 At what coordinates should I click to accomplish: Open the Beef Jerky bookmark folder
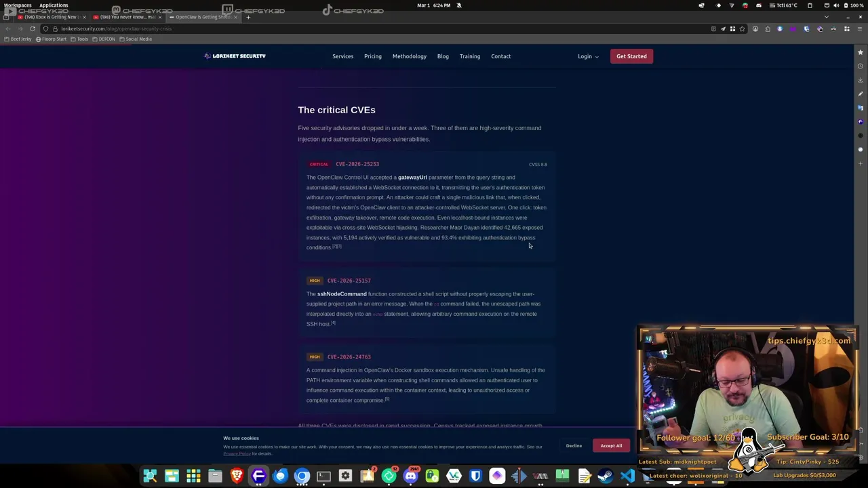[x=18, y=39]
